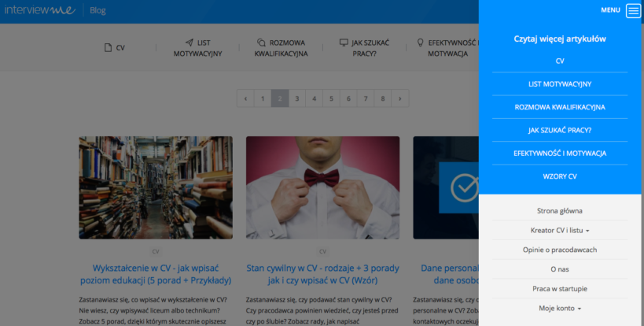Click ROZMOWA KWALIFIKACYJNA in category bar
Screen dimensions: 644x326
(281, 48)
